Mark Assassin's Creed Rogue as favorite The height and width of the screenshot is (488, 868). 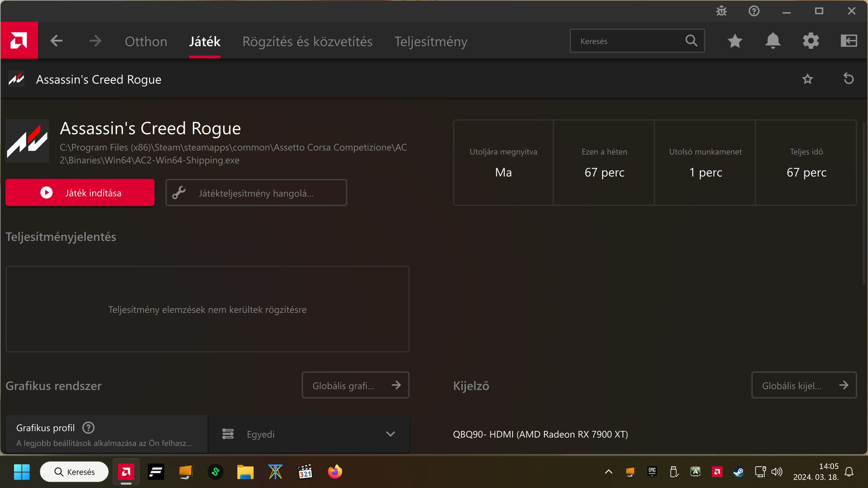pyautogui.click(x=807, y=79)
